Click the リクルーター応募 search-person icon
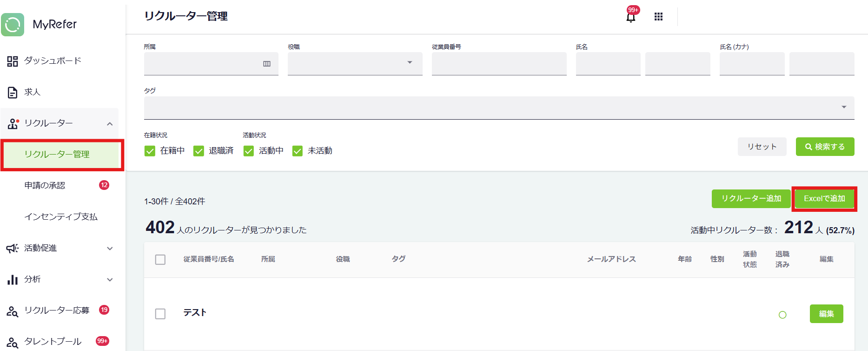 (13, 311)
